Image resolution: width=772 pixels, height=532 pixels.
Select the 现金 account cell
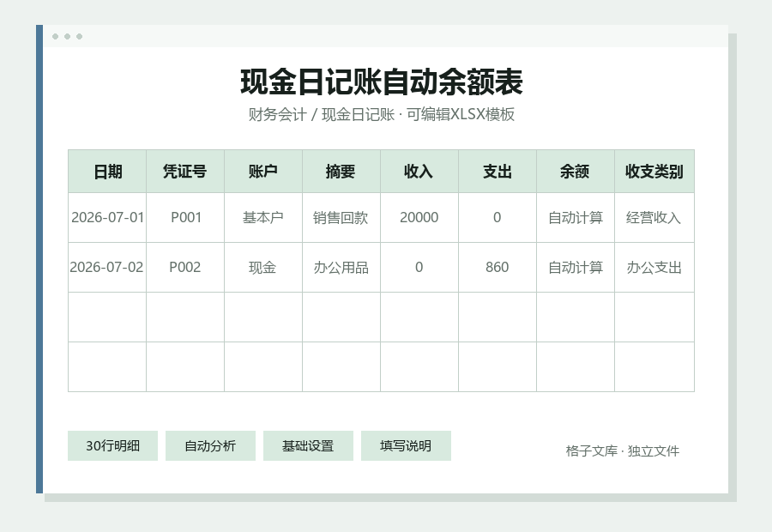tap(263, 267)
